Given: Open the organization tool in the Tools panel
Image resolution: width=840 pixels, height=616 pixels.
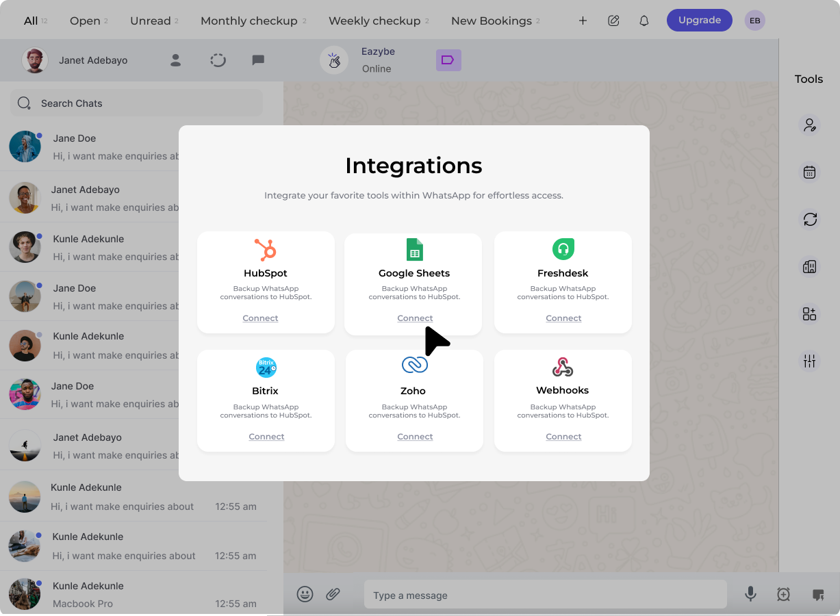Looking at the screenshot, I should pyautogui.click(x=809, y=266).
